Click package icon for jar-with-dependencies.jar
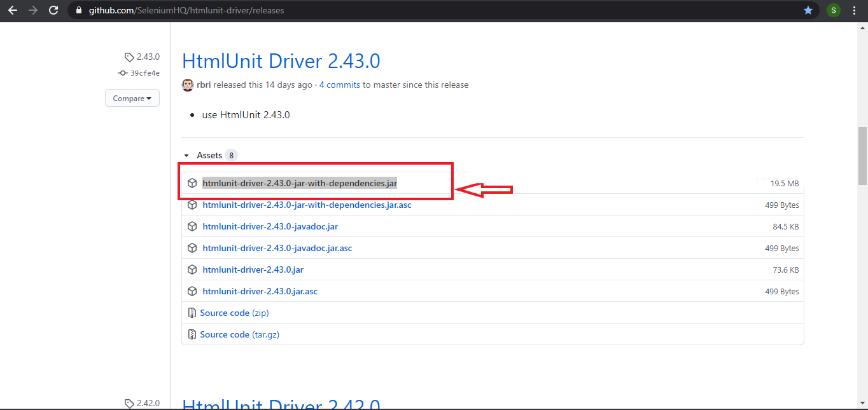Image resolution: width=868 pixels, height=410 pixels. 192,183
